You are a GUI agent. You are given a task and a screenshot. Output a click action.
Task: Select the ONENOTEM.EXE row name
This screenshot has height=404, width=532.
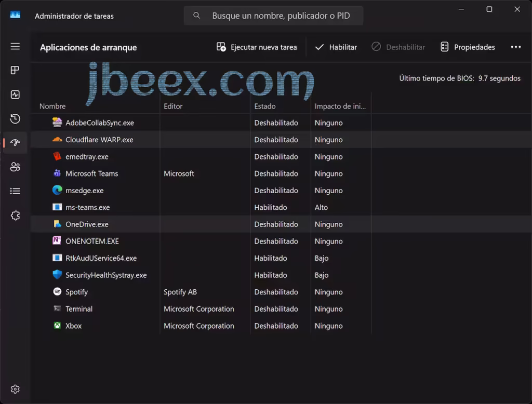point(92,241)
